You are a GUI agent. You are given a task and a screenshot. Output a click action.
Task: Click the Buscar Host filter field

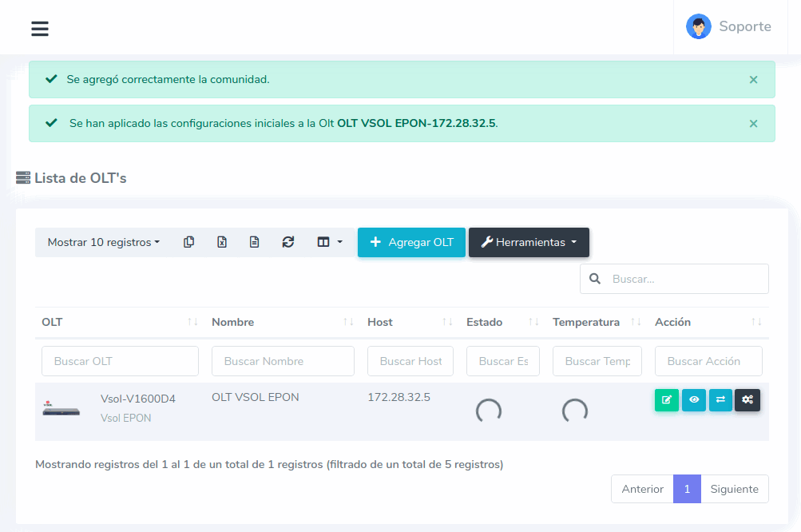point(410,361)
